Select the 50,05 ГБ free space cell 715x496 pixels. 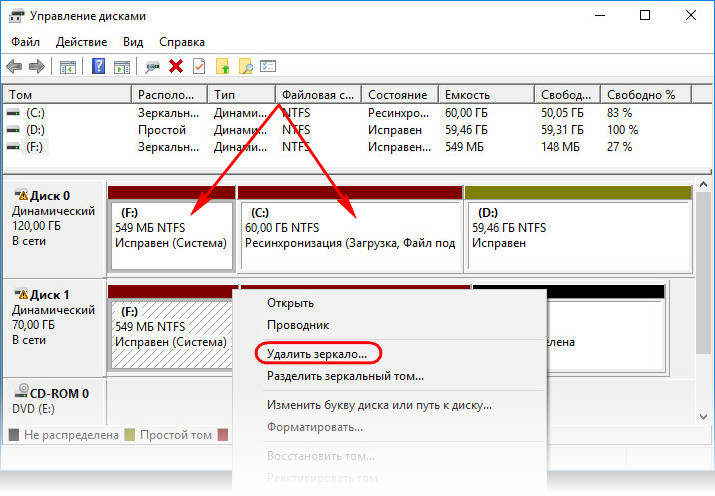[x=562, y=113]
